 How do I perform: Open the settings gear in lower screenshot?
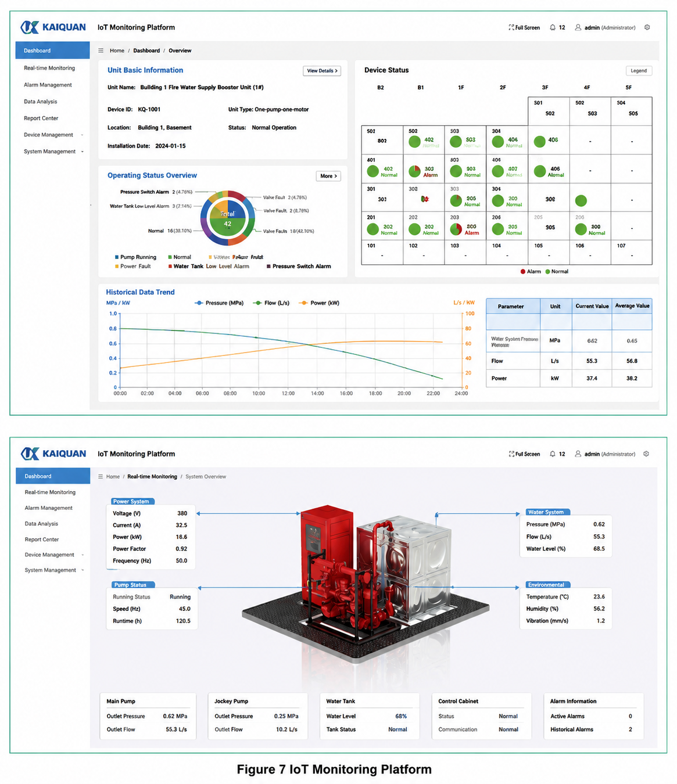[646, 454]
